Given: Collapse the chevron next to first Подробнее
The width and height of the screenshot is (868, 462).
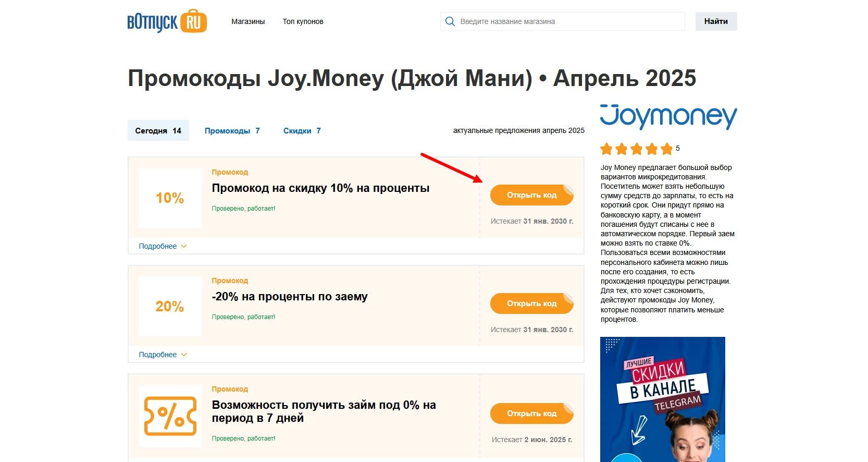Looking at the screenshot, I should pos(183,246).
